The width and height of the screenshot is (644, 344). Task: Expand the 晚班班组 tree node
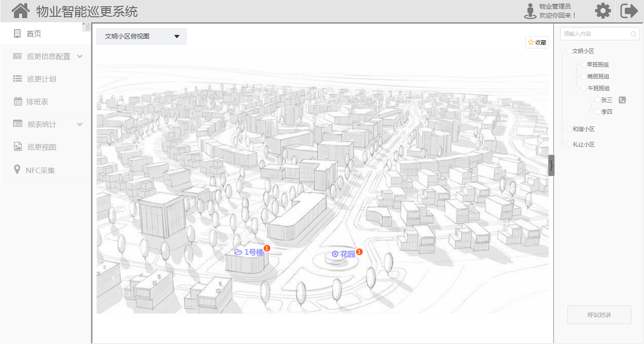(x=577, y=76)
